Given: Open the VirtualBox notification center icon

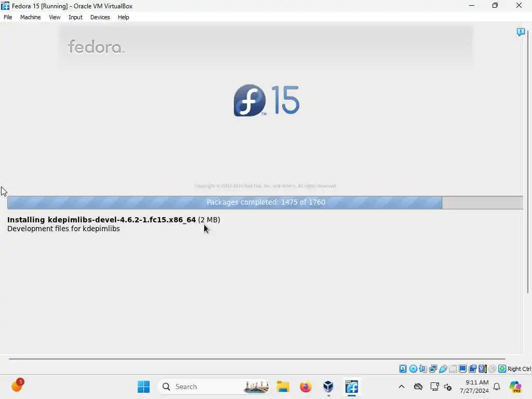Looking at the screenshot, I should point(521,32).
